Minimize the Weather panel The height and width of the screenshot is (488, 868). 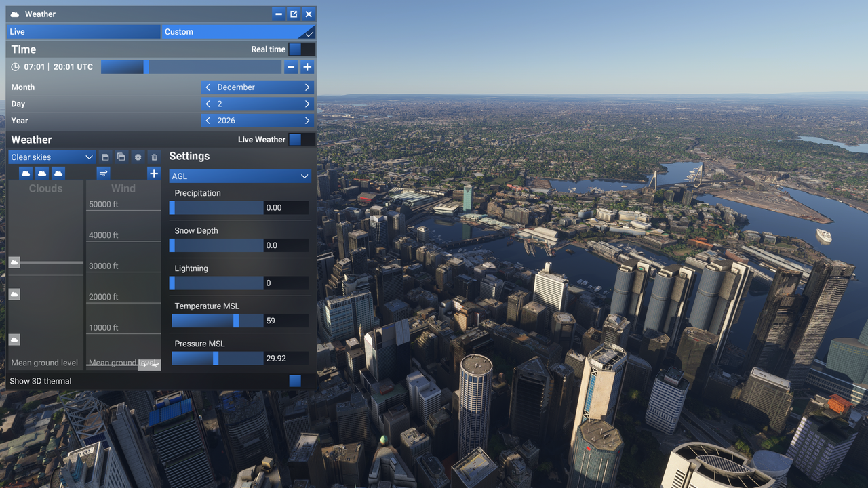tap(279, 14)
